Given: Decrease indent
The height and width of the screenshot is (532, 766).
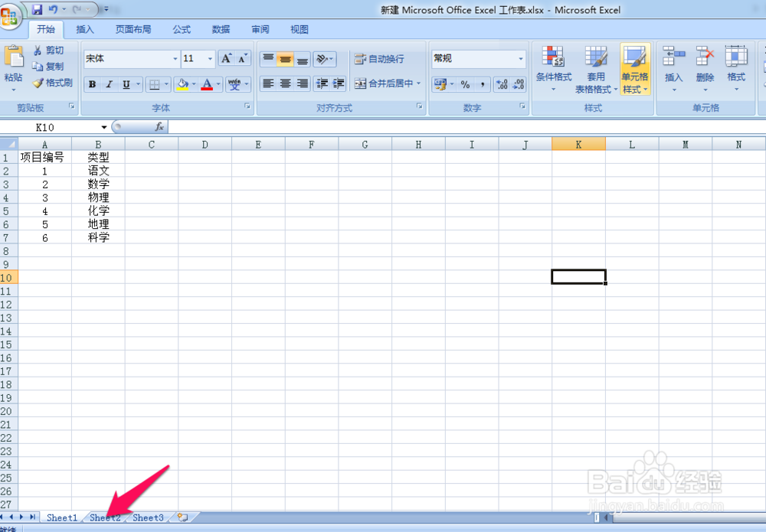Looking at the screenshot, I should pos(322,83).
